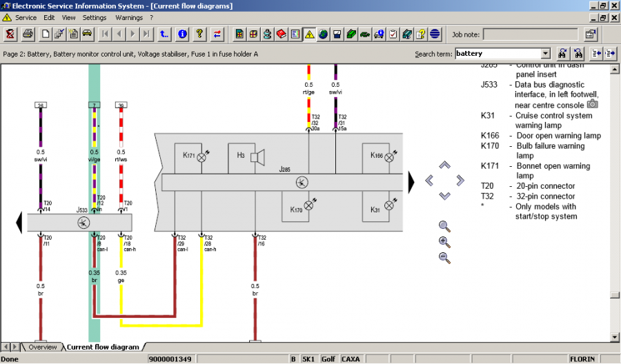Image resolution: width=621 pixels, height=364 pixels.
Task: Click the binoculars search icon beside search term
Action: tap(563, 53)
